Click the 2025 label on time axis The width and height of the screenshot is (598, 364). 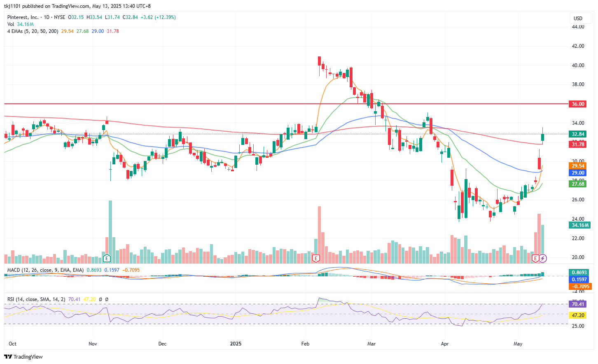(236, 343)
